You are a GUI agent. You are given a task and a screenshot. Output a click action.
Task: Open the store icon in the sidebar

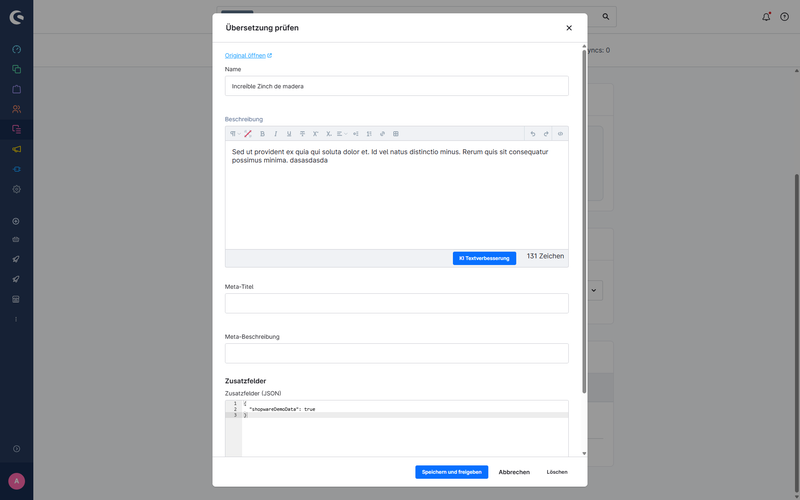click(x=16, y=299)
